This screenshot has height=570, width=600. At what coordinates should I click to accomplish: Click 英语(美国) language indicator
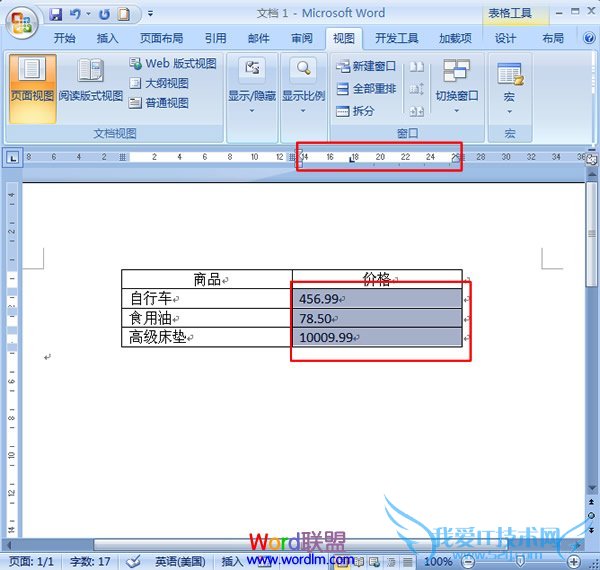click(x=180, y=561)
